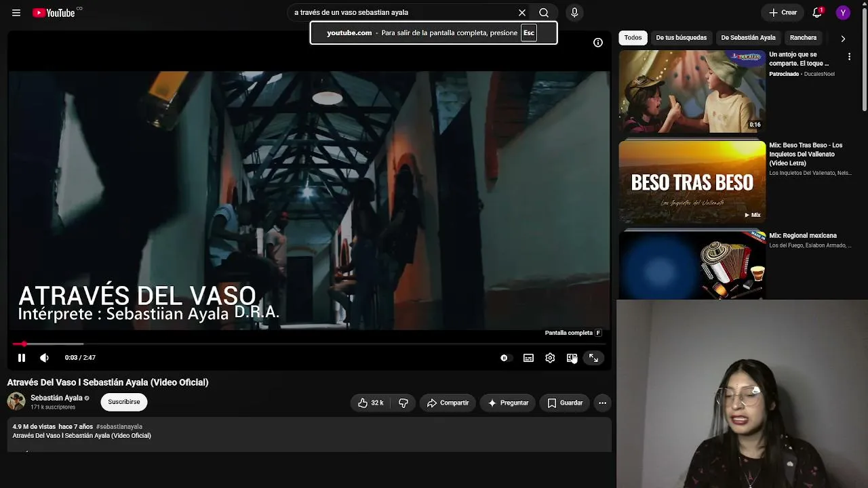The image size is (868, 488).
Task: Subscribe with the Suscribirse button
Action: pos(124,402)
